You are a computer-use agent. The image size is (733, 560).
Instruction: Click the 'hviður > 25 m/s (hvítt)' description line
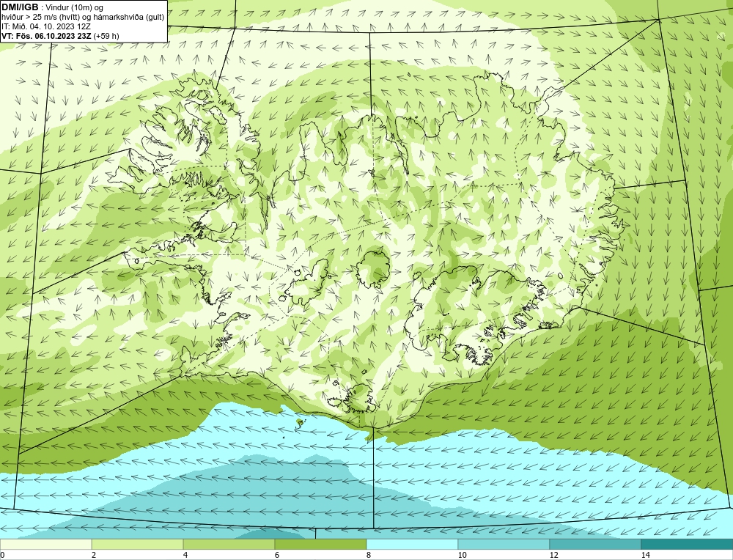83,18
